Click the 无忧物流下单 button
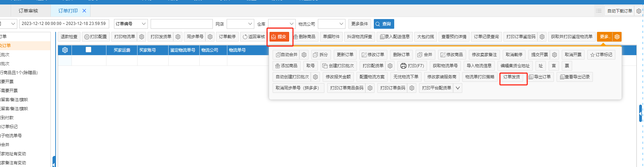This screenshot has width=644, height=167. pyautogui.click(x=406, y=77)
